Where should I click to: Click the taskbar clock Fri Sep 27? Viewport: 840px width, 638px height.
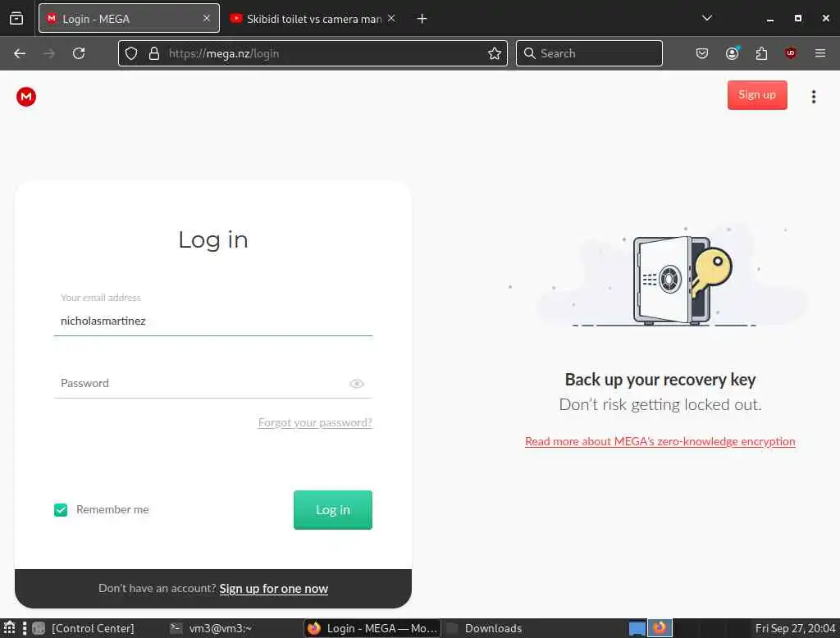coord(795,628)
